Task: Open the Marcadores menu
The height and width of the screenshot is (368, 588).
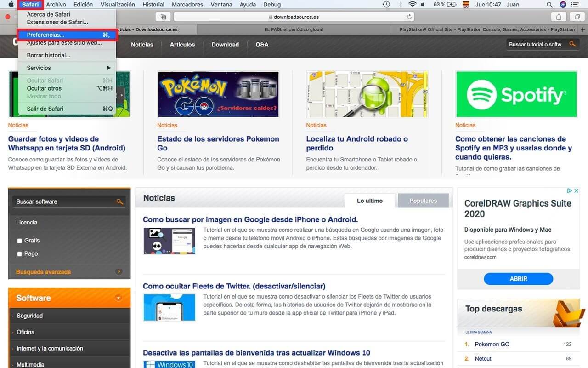Action: pyautogui.click(x=187, y=5)
